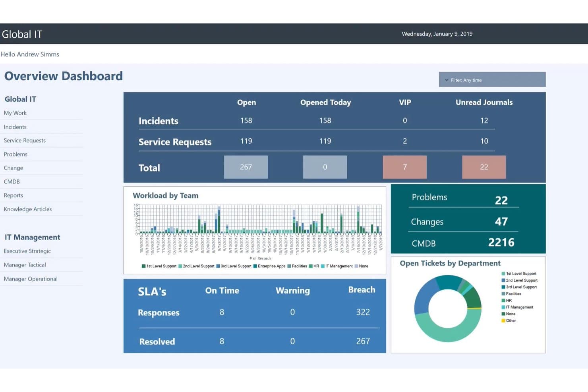588x392 pixels.
Task: Click 1st Level Support swatch in Workload legend
Action: [143, 266]
